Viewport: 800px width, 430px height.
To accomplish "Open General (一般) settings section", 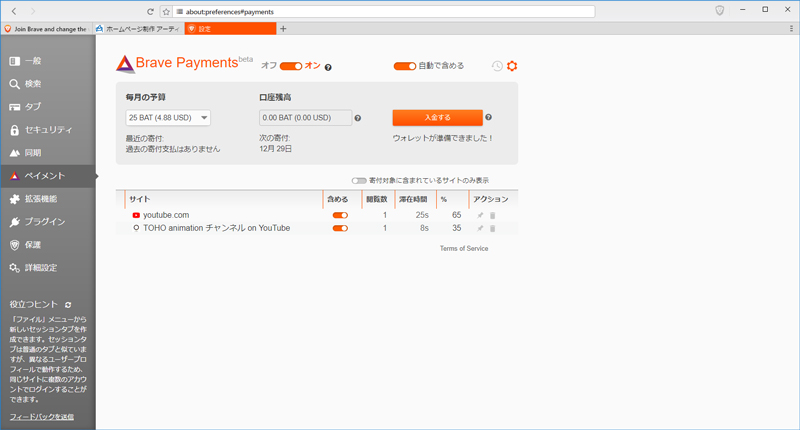I will click(47, 61).
